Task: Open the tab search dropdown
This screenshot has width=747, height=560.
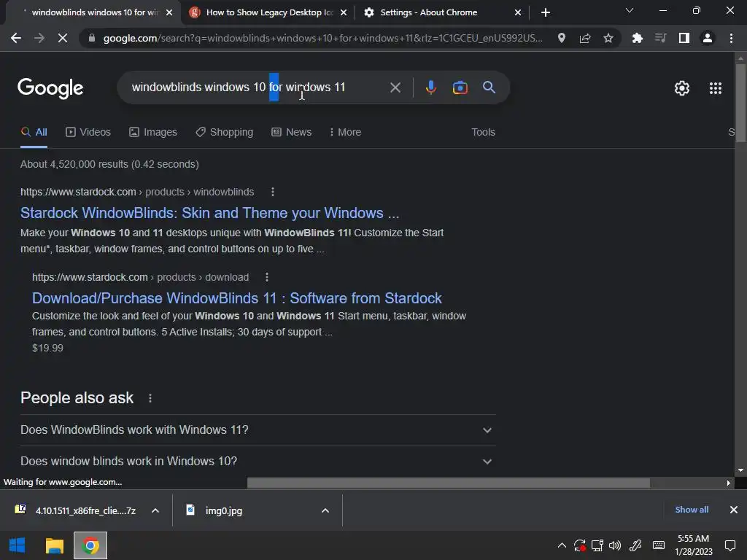Action: pyautogui.click(x=630, y=10)
